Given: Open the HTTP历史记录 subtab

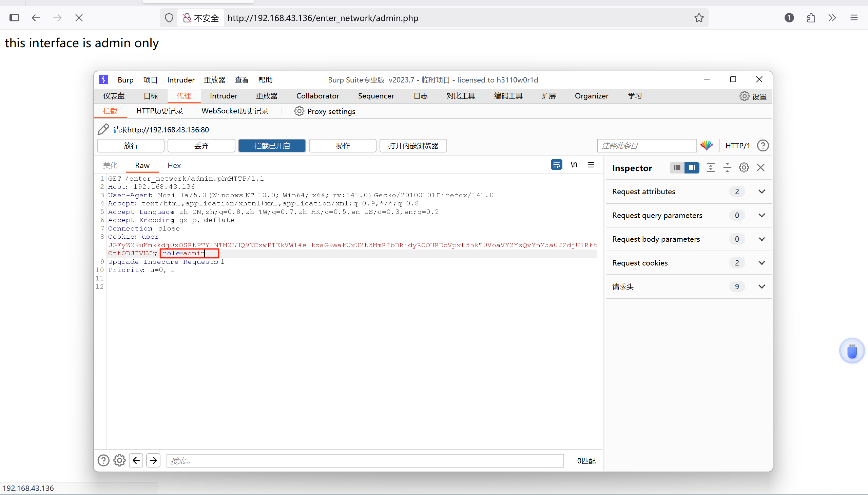Looking at the screenshot, I should click(x=160, y=111).
